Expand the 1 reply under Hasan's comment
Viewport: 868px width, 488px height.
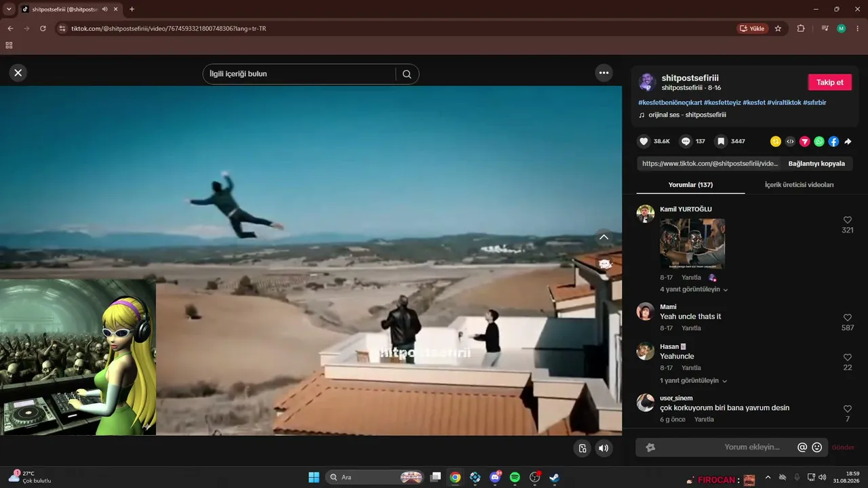click(694, 381)
